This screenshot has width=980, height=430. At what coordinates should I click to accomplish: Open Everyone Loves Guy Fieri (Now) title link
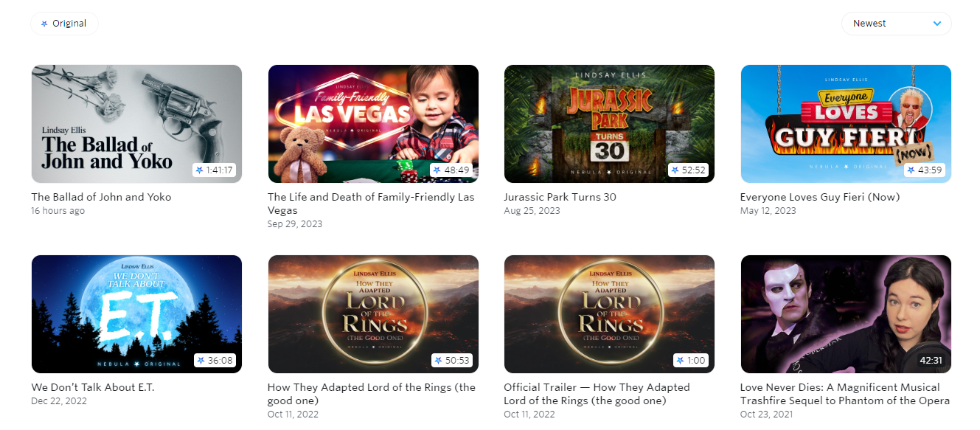tap(820, 197)
